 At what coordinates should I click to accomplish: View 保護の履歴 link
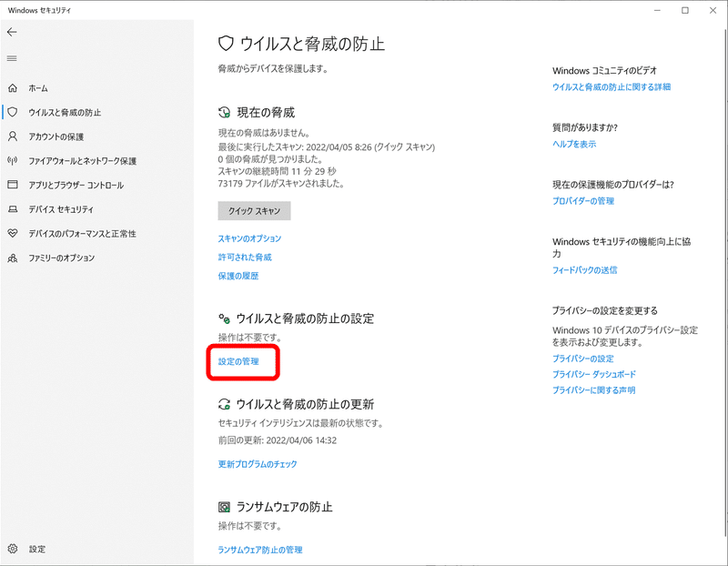click(x=238, y=276)
